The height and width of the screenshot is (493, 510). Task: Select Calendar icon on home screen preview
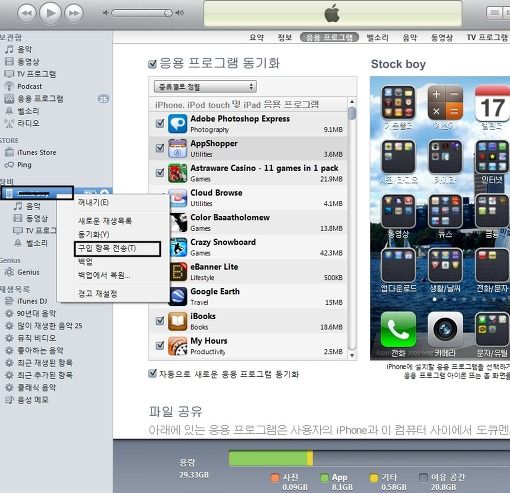tap(492, 103)
